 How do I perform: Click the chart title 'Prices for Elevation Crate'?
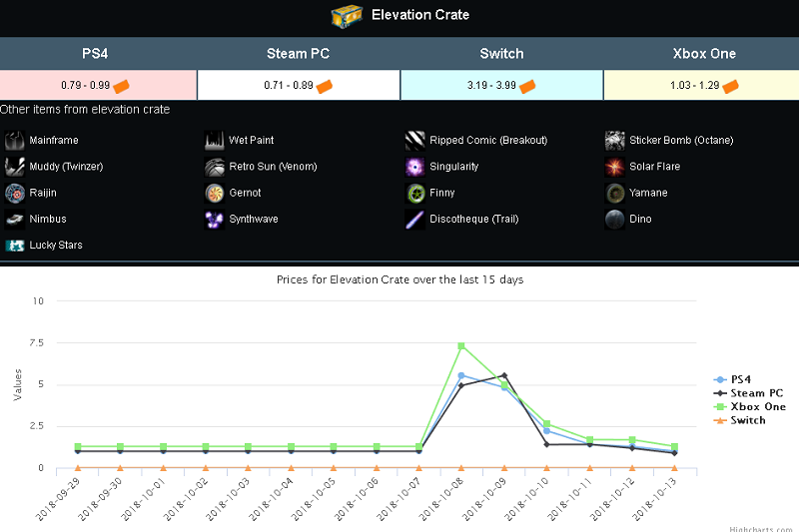(400, 279)
